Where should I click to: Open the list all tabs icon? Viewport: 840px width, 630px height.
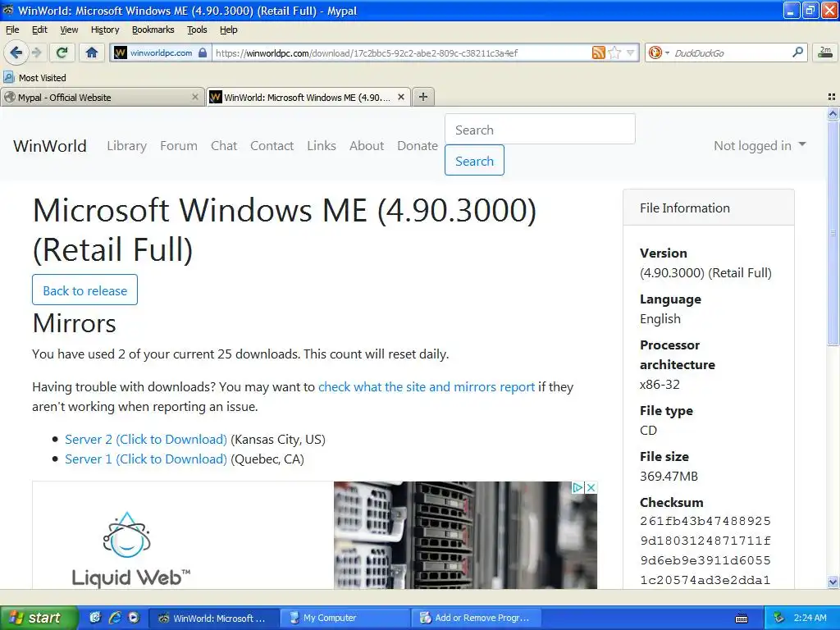point(832,97)
